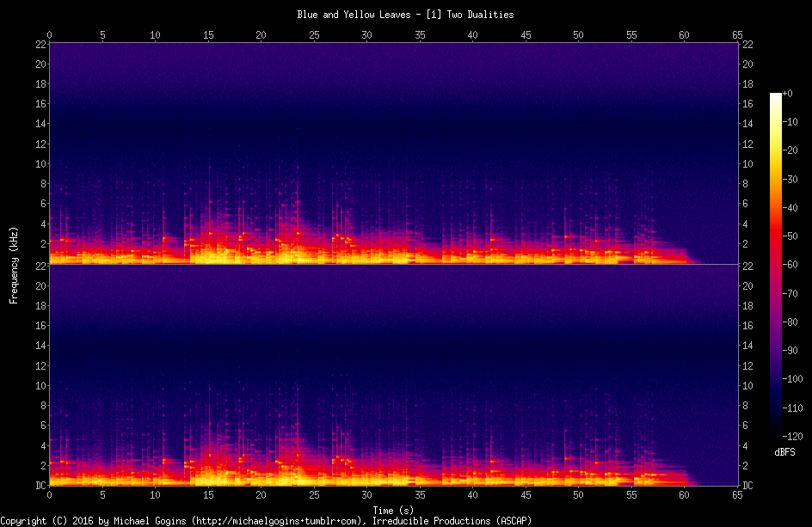Click the "-40" color scale label
This screenshot has width=812, height=527.
coord(790,207)
